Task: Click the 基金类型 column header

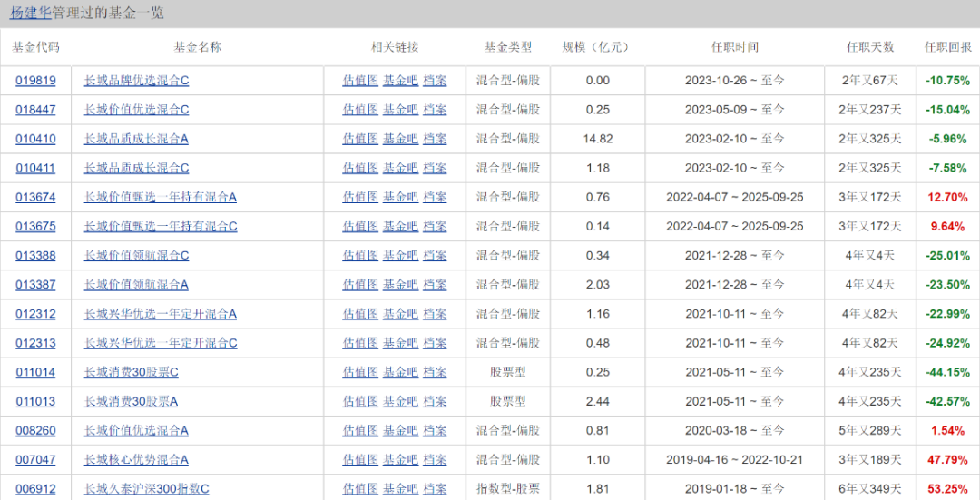Action: (x=507, y=47)
